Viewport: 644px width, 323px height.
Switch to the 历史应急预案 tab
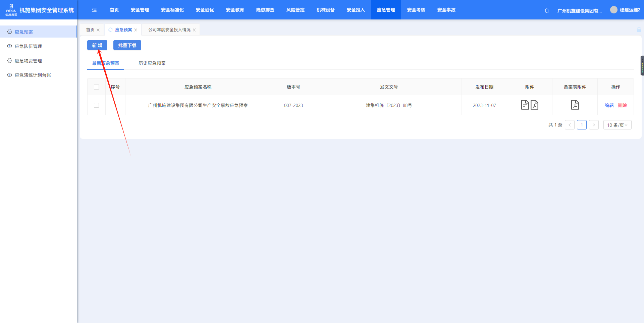coord(152,63)
